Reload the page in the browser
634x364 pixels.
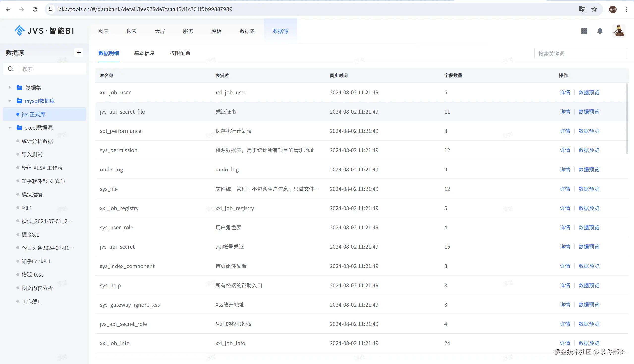click(35, 9)
